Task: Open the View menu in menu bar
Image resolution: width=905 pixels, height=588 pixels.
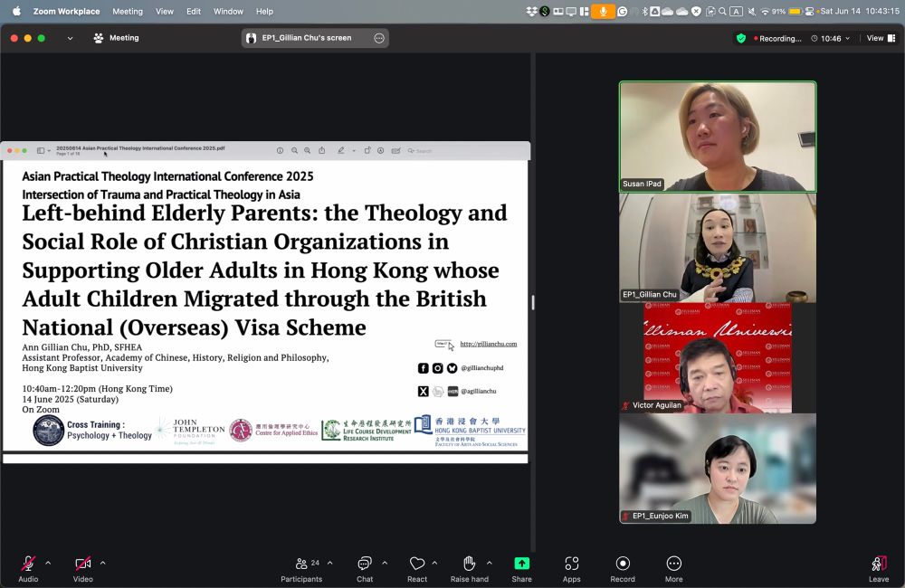Action: [165, 11]
